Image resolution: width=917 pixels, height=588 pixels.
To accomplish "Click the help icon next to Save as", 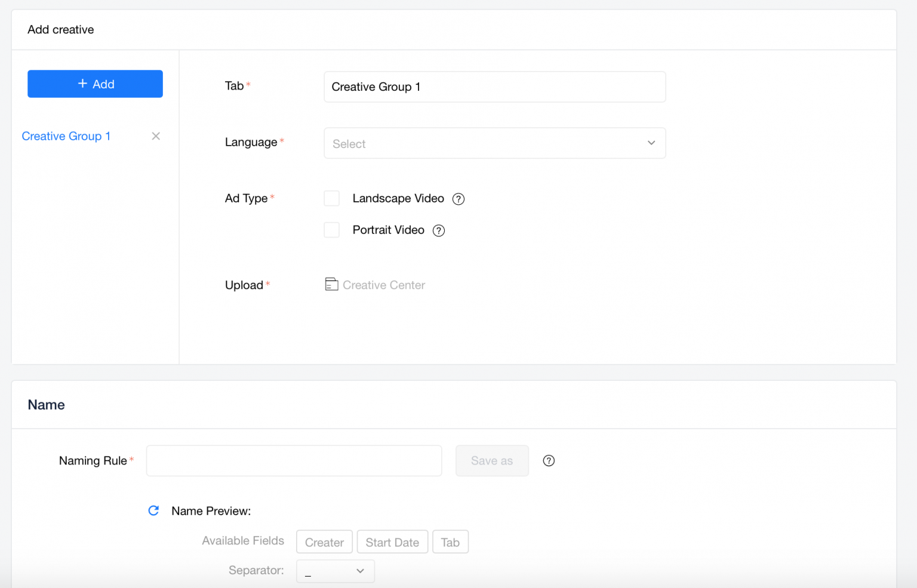I will (x=549, y=460).
